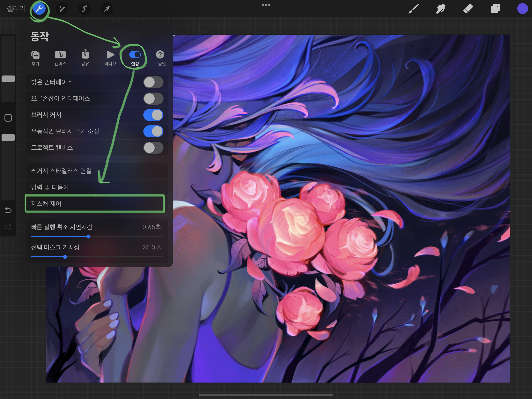Activate the Selection S-shaped tool
Image resolution: width=532 pixels, height=399 pixels.
pyautogui.click(x=84, y=9)
